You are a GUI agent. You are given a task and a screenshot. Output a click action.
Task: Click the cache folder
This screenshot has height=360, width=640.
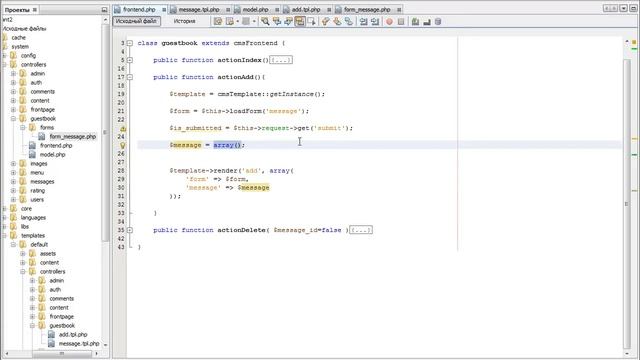tap(18, 38)
